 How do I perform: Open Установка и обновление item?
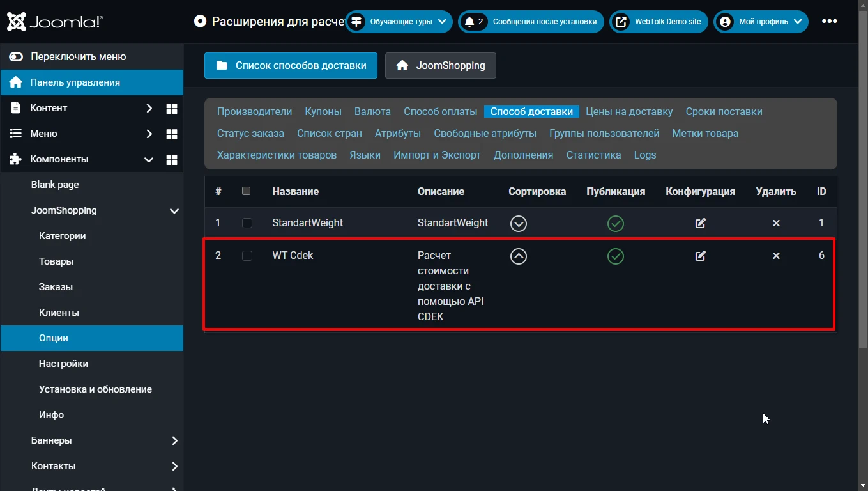pos(95,389)
